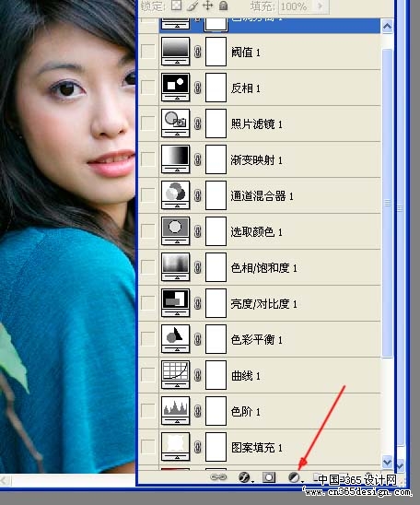
Task: Toggle visibility of the 阈值 1 layer
Action: tap(148, 52)
